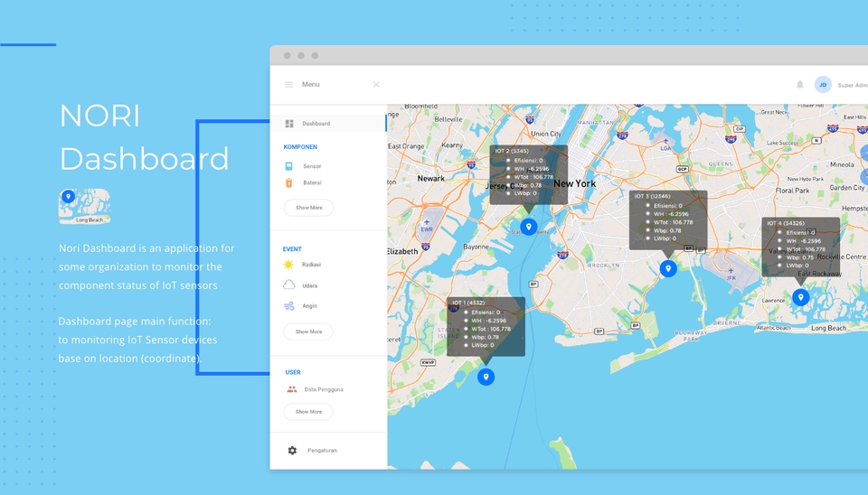Open notifications bell icon
Screen dimensions: 868x495
(x=800, y=85)
